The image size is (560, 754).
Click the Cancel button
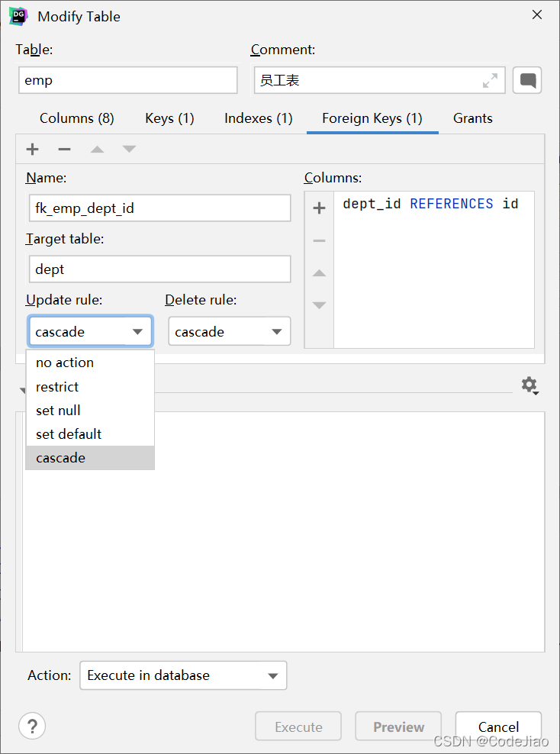[x=498, y=727]
